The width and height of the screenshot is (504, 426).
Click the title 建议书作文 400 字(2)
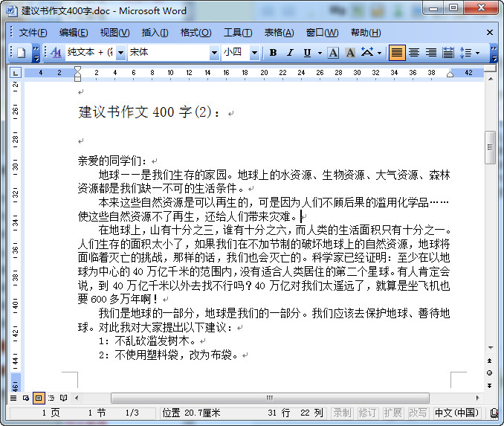click(x=149, y=112)
